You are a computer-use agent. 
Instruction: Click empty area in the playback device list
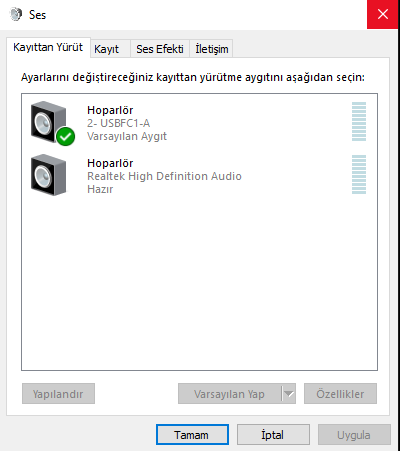[199, 283]
